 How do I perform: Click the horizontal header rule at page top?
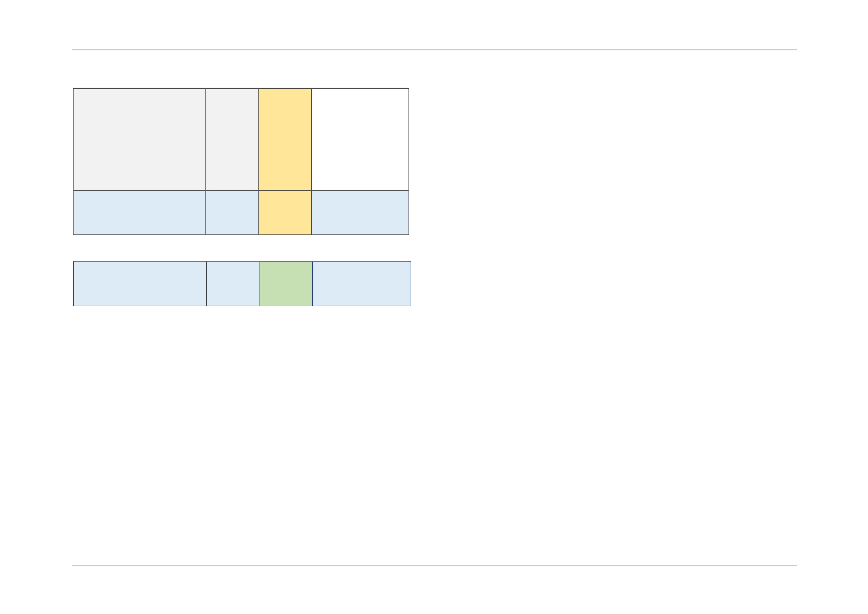click(434, 50)
